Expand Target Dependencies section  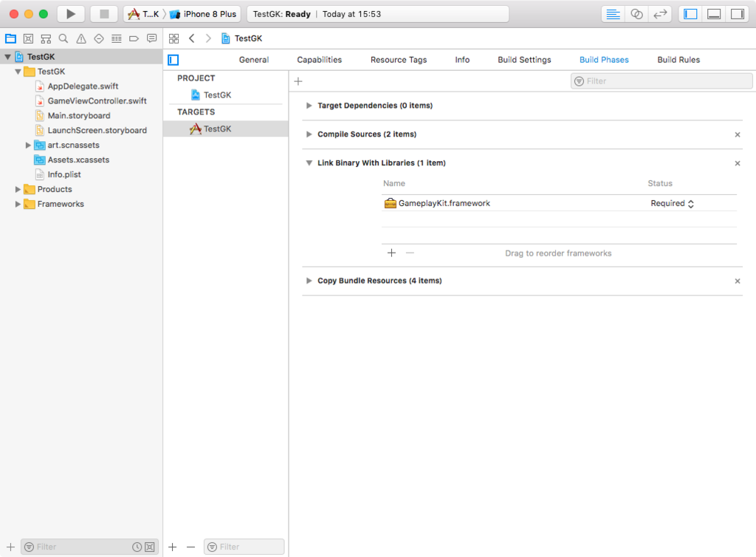pyautogui.click(x=309, y=106)
